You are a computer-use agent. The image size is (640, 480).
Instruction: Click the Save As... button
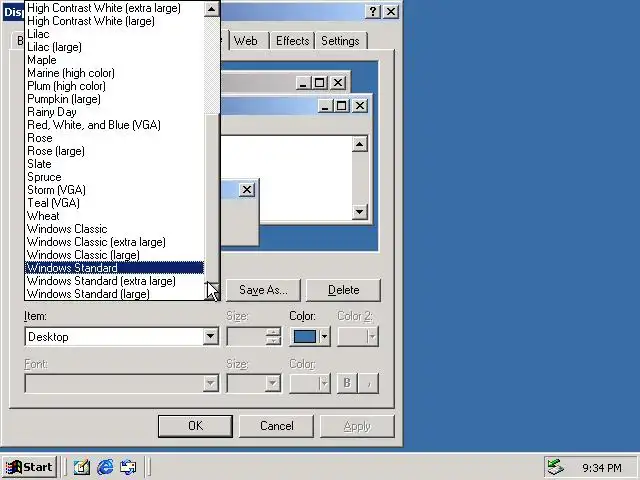point(263,290)
